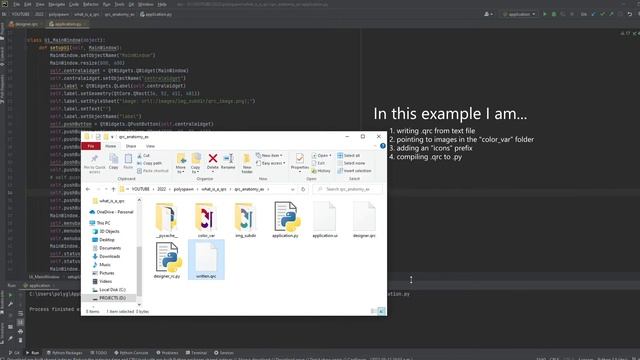Click large icons view toggle in Explorer status bar
The height and width of the screenshot is (360, 640).
pos(381,311)
